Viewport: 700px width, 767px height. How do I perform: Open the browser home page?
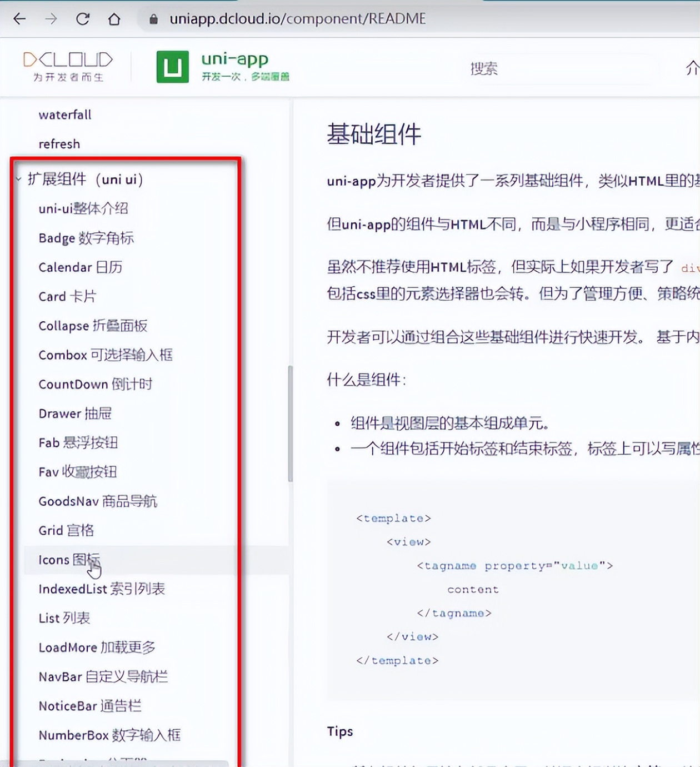[x=114, y=18]
